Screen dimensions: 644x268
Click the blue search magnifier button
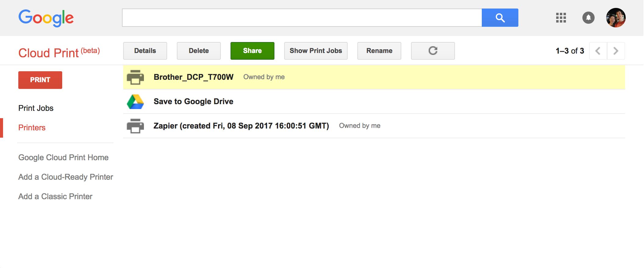pyautogui.click(x=500, y=18)
